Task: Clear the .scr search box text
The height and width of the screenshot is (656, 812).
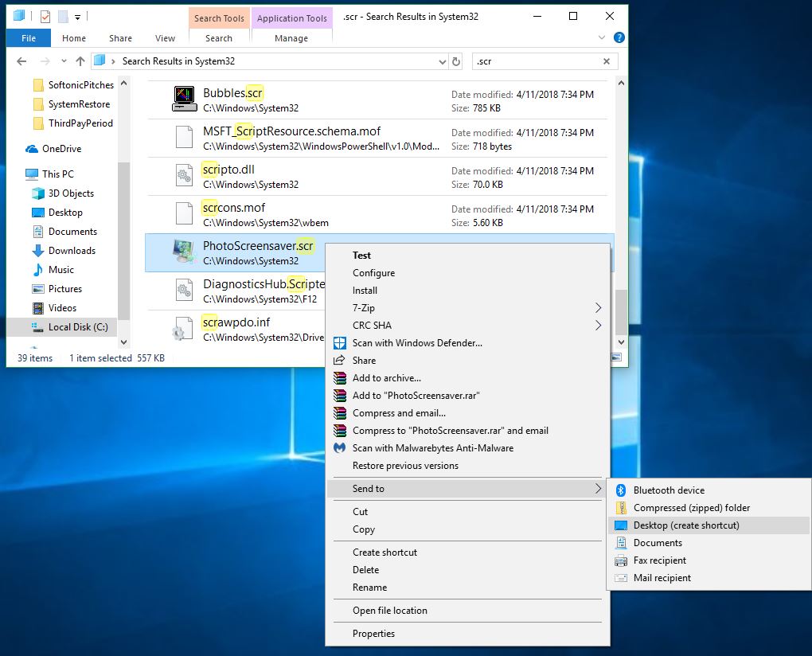Action: point(607,61)
